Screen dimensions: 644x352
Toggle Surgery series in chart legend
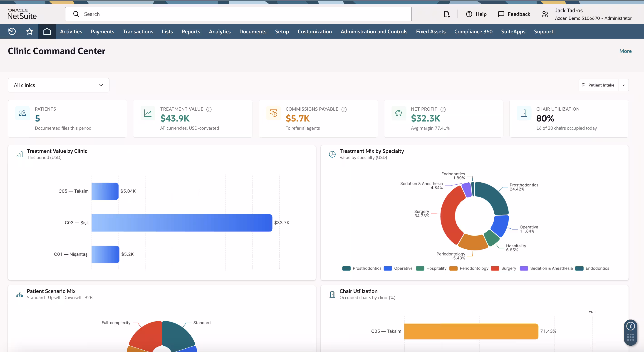pos(504,268)
